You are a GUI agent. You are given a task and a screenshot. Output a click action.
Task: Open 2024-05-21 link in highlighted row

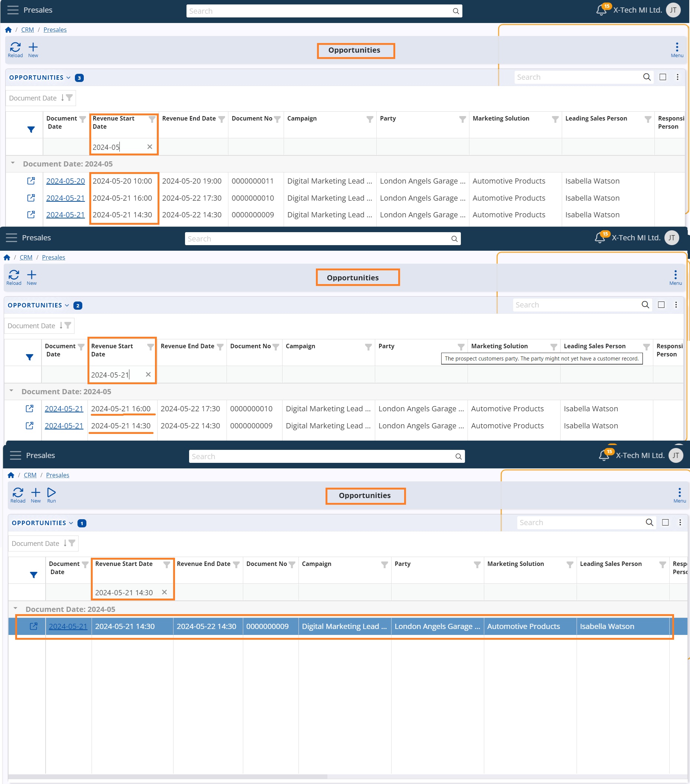click(68, 626)
